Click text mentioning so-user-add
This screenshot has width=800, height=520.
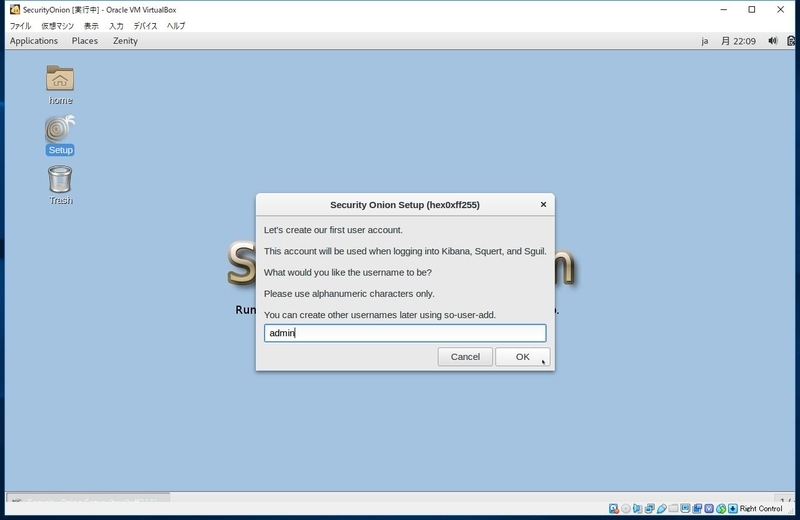pos(380,314)
